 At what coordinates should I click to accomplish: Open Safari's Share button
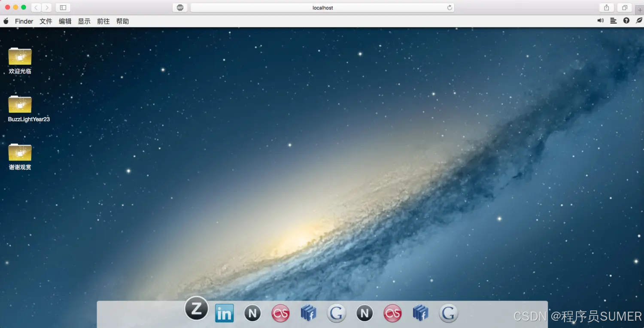[x=606, y=7]
